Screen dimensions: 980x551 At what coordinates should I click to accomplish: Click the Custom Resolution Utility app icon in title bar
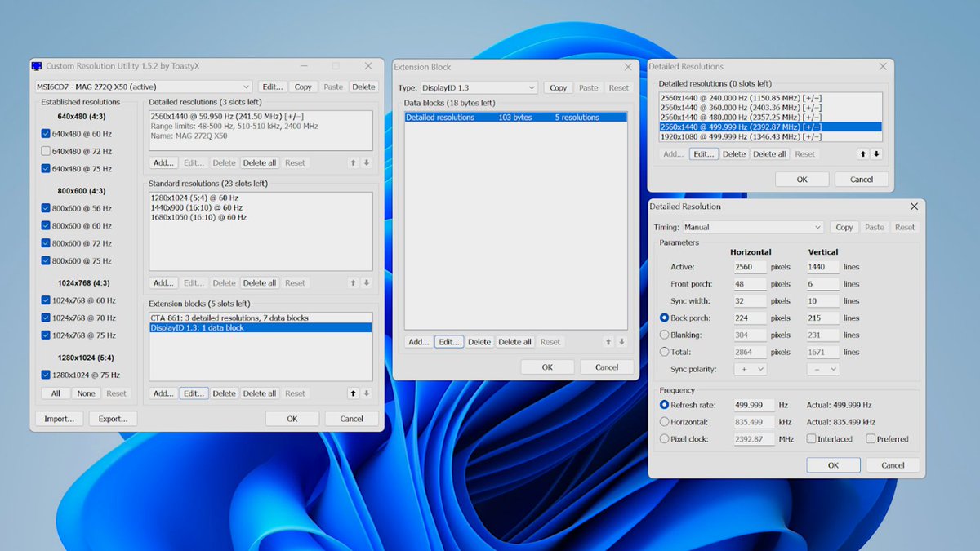tap(36, 66)
